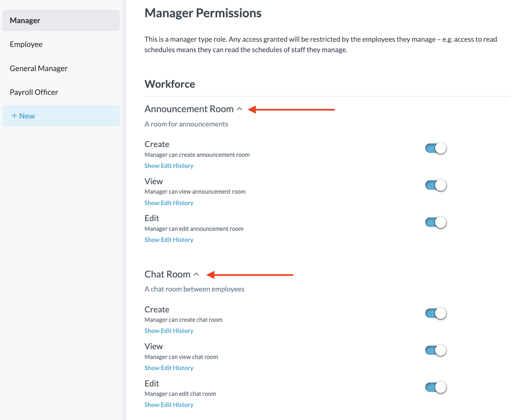Select the Manager role in sidebar
The height and width of the screenshot is (420, 511).
pos(61,21)
